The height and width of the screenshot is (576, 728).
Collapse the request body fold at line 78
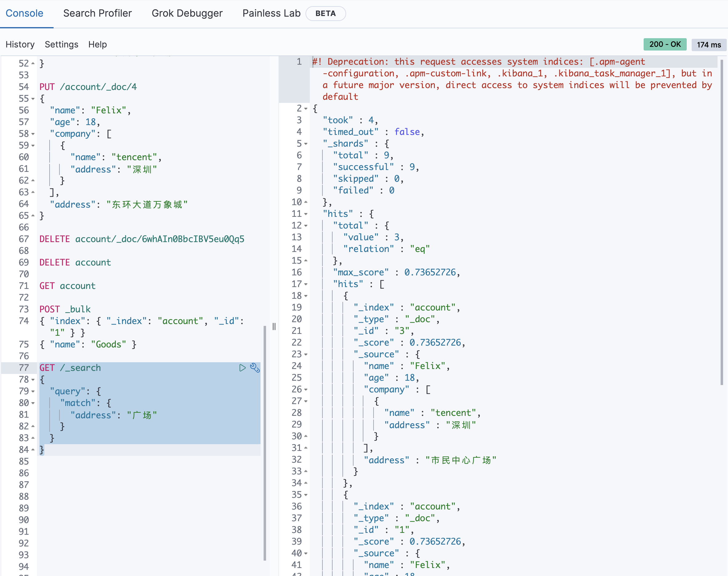coord(33,380)
